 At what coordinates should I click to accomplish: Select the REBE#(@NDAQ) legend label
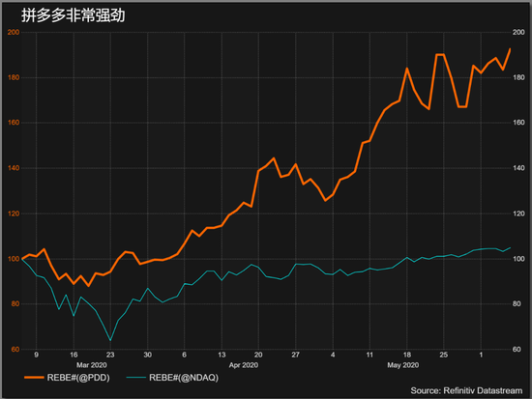point(184,378)
